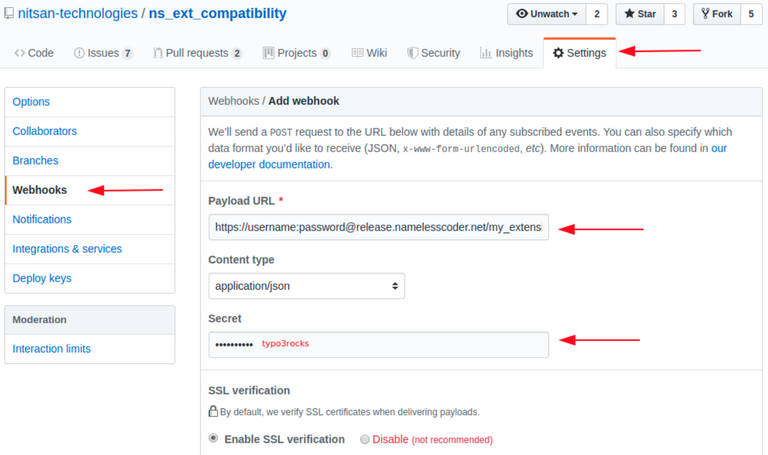
Task: Fork this repository
Action: pos(717,14)
